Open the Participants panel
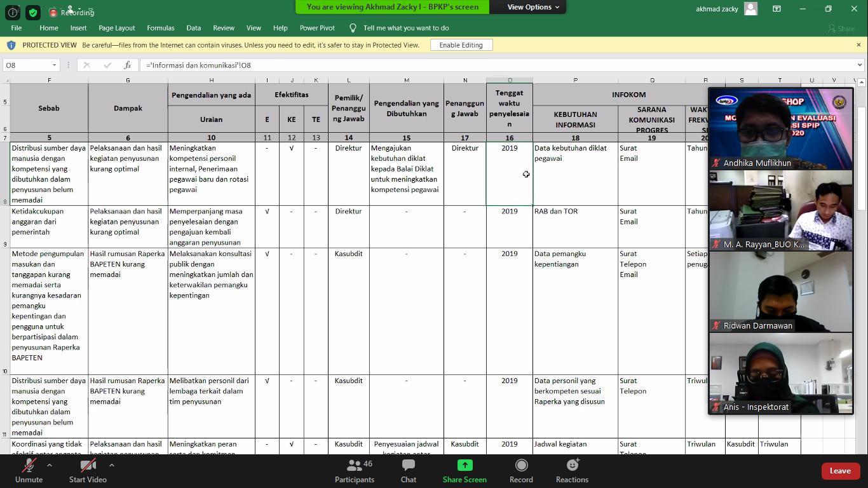The width and height of the screenshot is (868, 488). (x=355, y=471)
